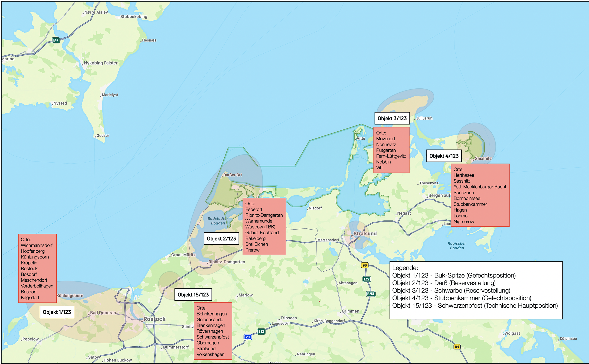Click the red Orte box listing Herthasee
The height and width of the screenshot is (364, 589).
tap(480, 195)
